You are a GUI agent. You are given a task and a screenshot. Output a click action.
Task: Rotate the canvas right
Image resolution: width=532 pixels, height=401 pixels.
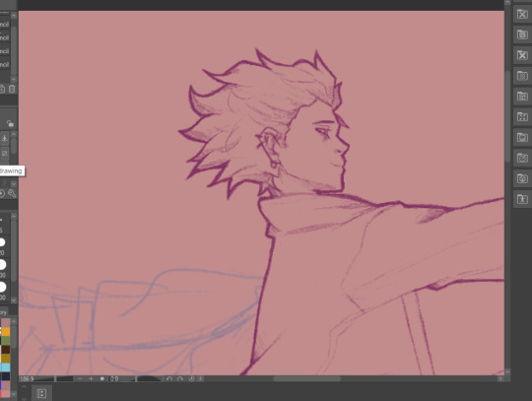(180, 378)
